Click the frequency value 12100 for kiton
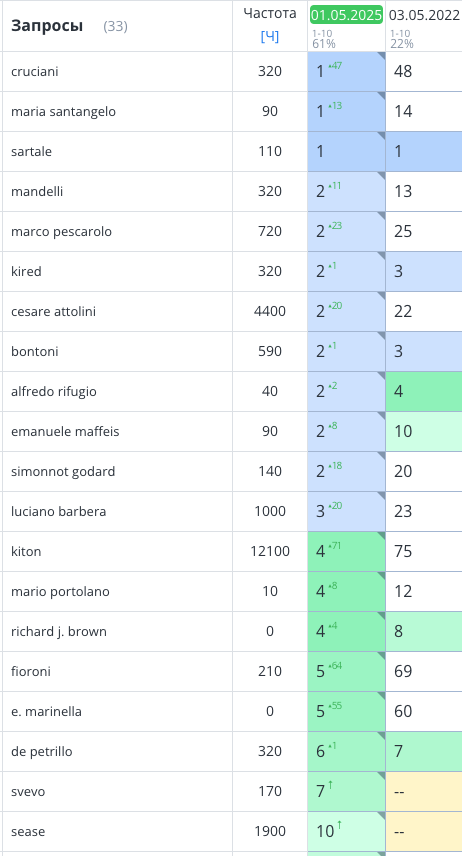This screenshot has height=856, width=462. point(270,551)
